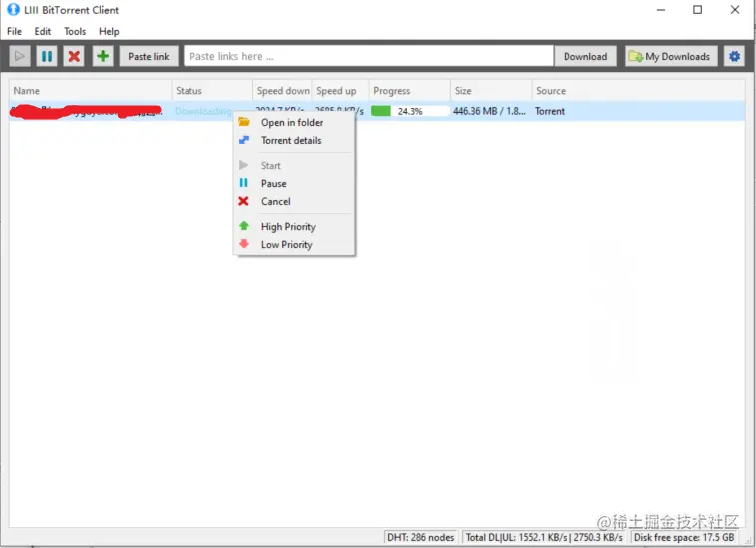Click 'DHT: 286 nodes' in status bar

tap(420, 537)
